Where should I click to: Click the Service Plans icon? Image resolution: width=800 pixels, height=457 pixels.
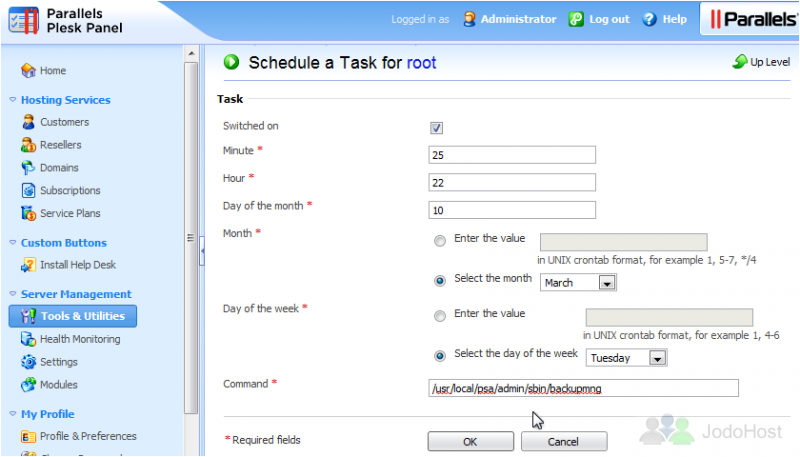[x=28, y=213]
